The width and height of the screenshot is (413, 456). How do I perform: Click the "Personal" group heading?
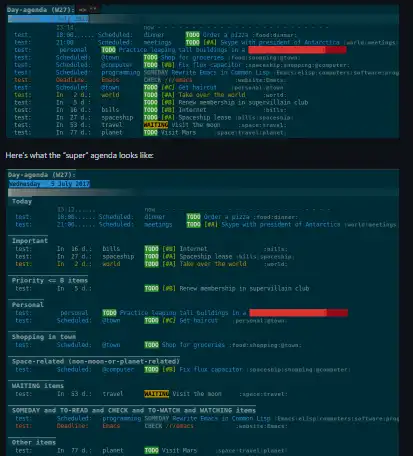(x=28, y=305)
